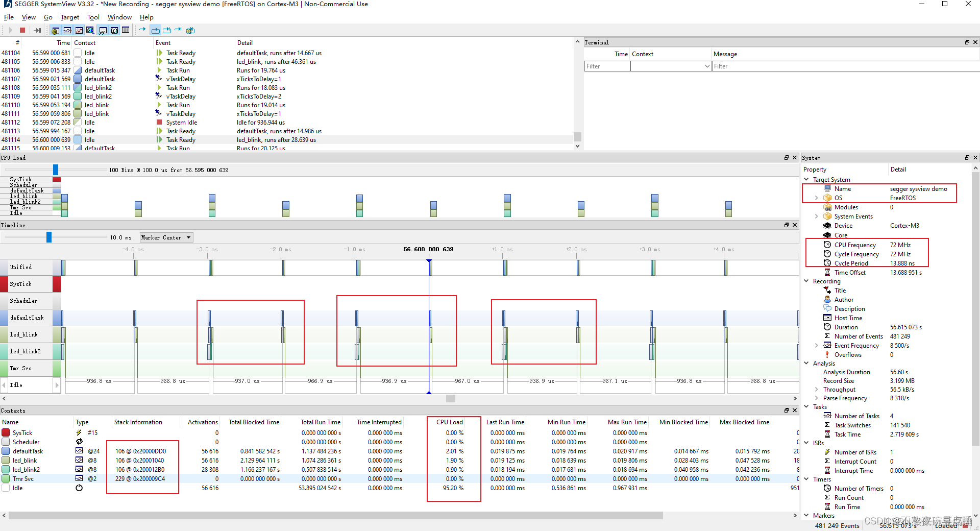This screenshot has height=531, width=980.
Task: Float the Terminal panel
Action: point(967,42)
